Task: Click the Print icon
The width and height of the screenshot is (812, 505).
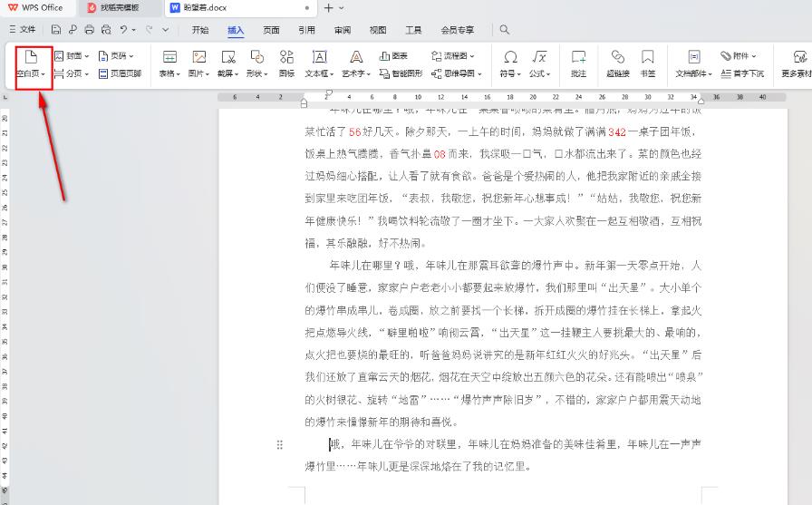Action: pyautogui.click(x=89, y=30)
